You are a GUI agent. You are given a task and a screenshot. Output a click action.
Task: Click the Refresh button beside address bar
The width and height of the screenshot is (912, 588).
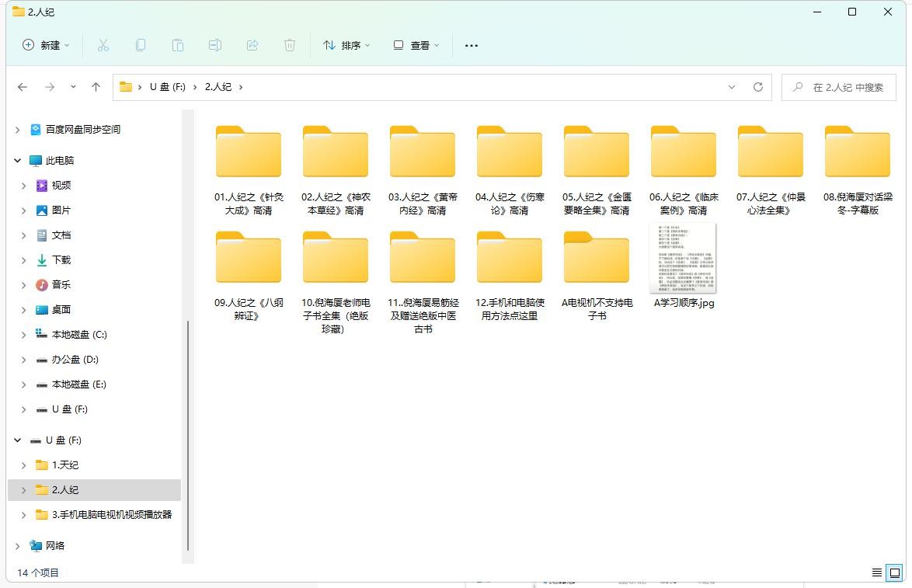coord(757,87)
